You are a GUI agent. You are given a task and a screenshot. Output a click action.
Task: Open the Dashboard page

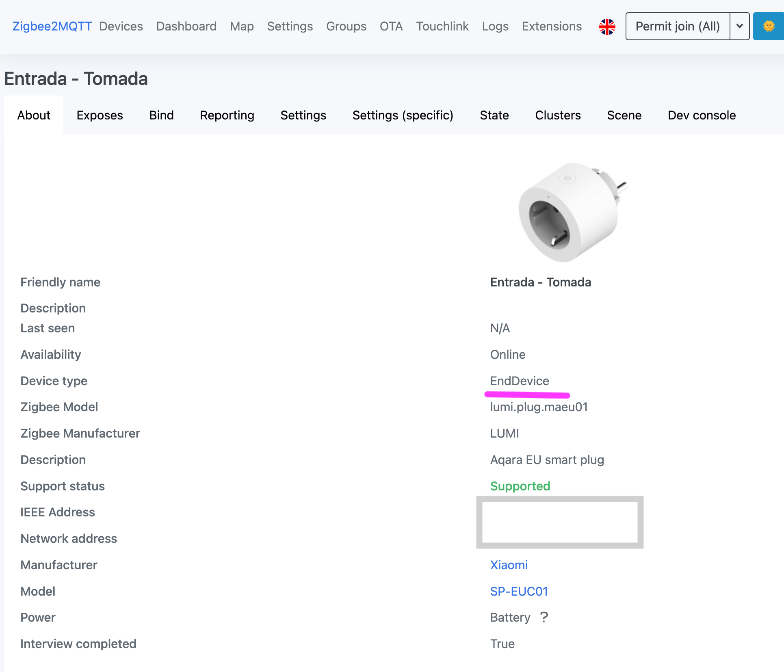coord(186,26)
